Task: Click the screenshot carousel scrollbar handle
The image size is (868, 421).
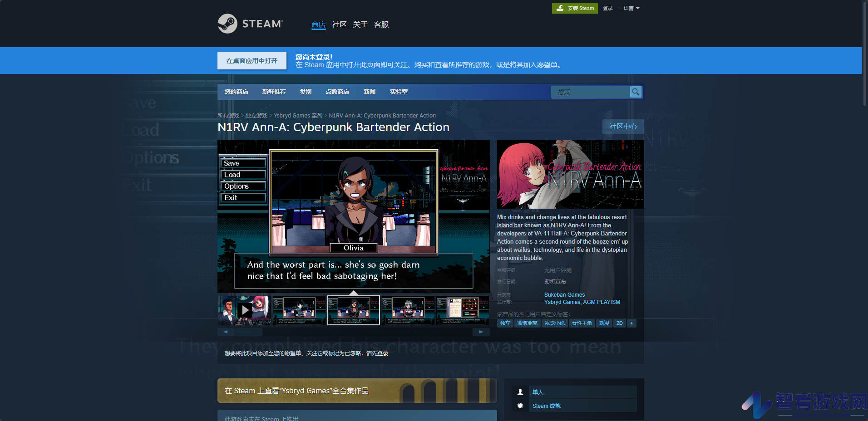Action: (248, 332)
